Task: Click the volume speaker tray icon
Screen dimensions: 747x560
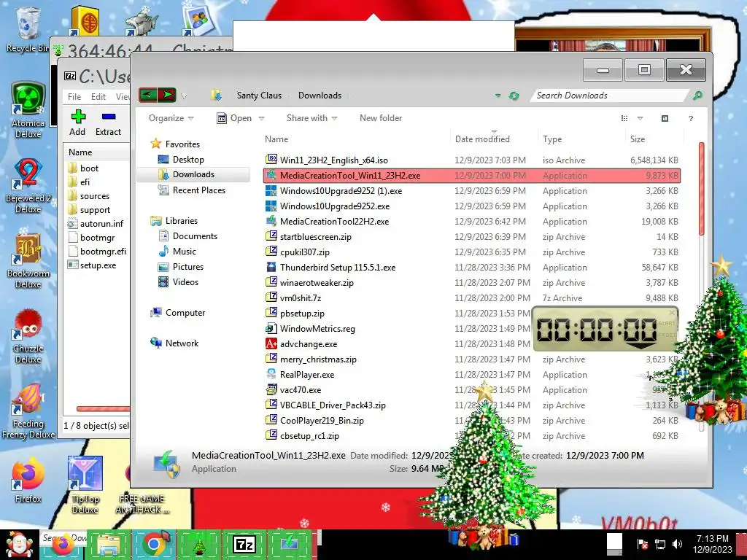Action: click(x=677, y=544)
